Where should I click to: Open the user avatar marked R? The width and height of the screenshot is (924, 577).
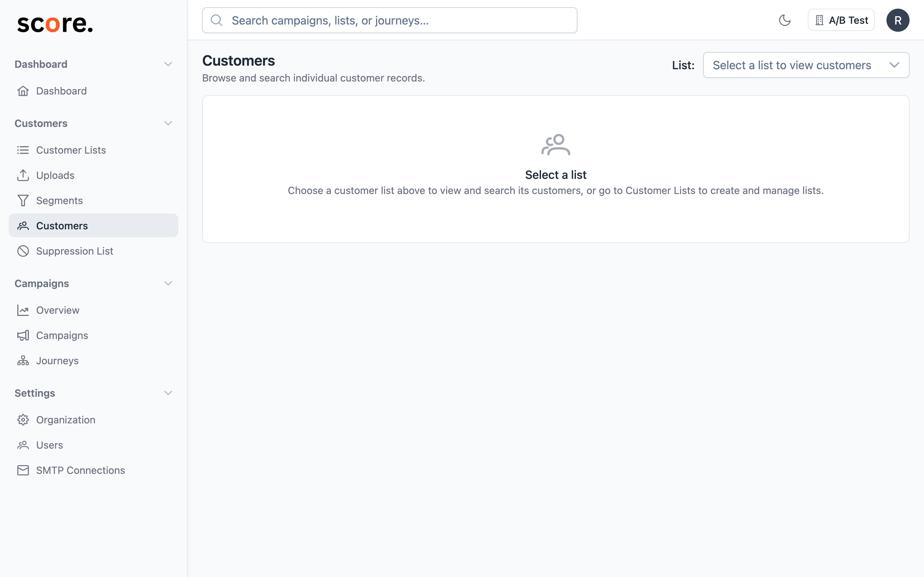pos(898,20)
